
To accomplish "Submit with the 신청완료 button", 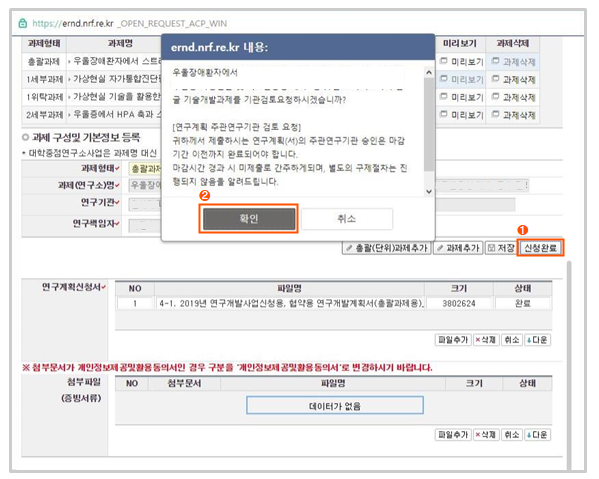I will 540,248.
